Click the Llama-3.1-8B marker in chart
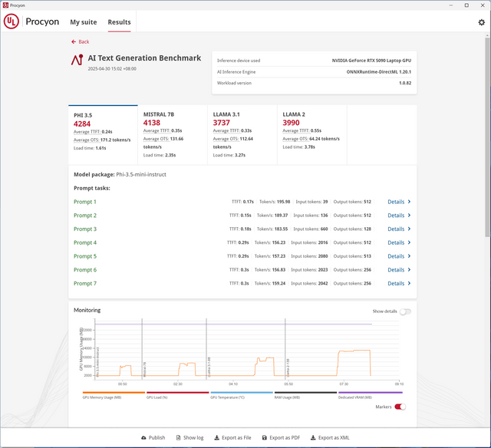Image resolution: width=491 pixels, height=448 pixels. pyautogui.click(x=206, y=349)
